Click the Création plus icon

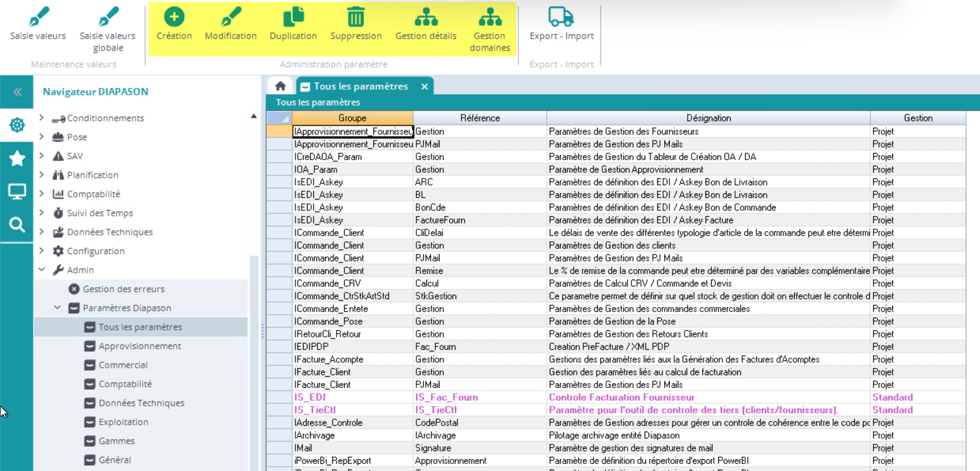coord(174,17)
